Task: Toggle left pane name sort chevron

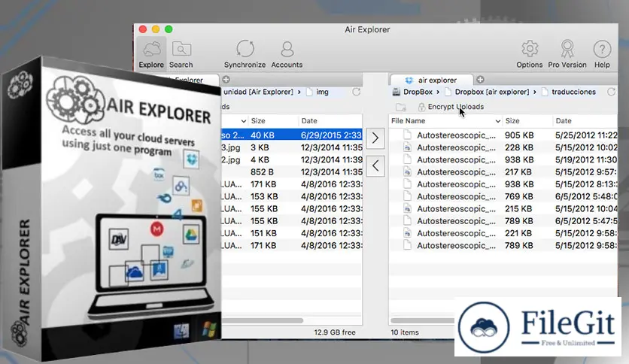Action: click(243, 120)
